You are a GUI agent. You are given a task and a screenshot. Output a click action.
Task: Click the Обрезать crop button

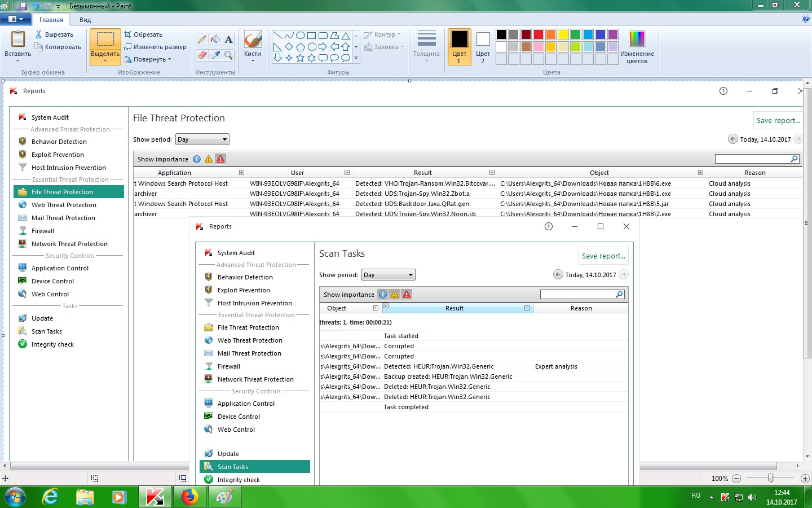point(143,34)
